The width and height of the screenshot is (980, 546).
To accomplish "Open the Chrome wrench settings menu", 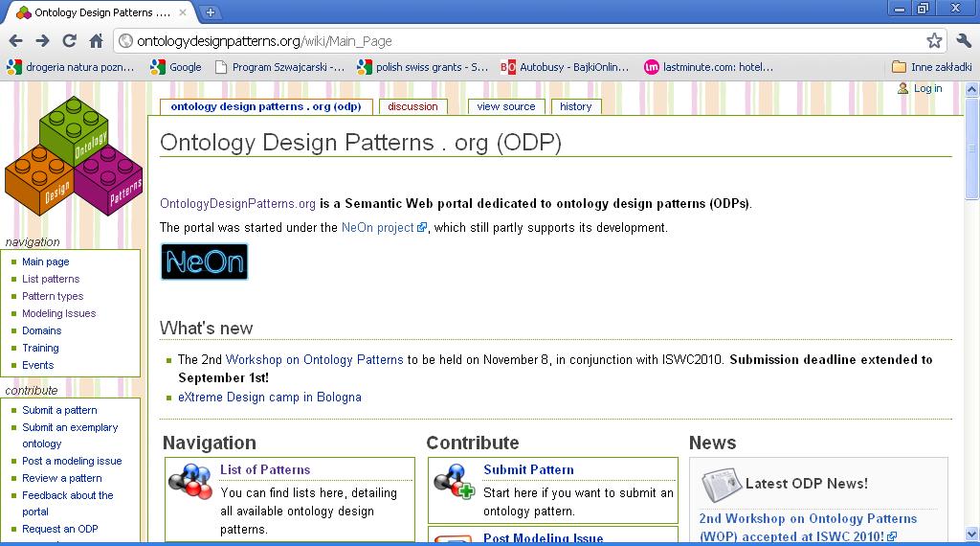I will pyautogui.click(x=964, y=41).
